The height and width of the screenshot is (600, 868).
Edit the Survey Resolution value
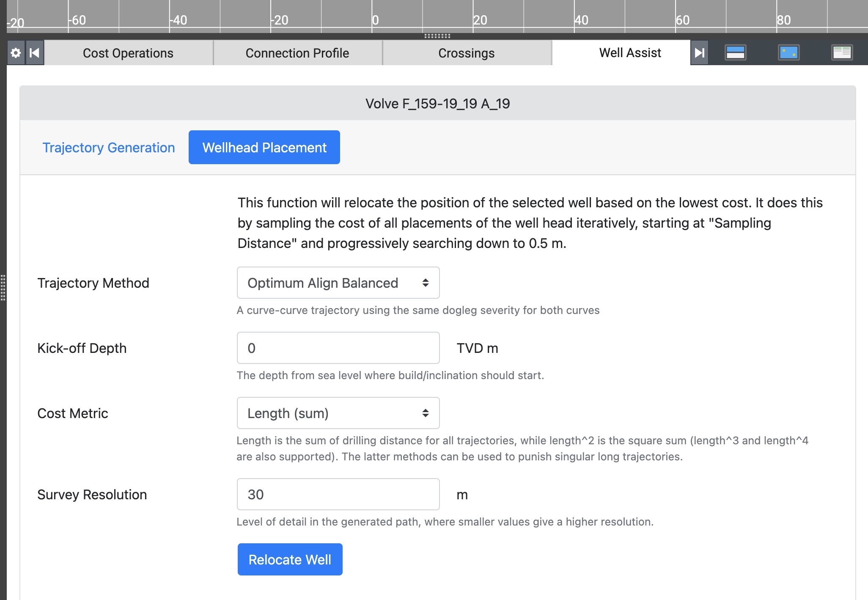coord(338,494)
